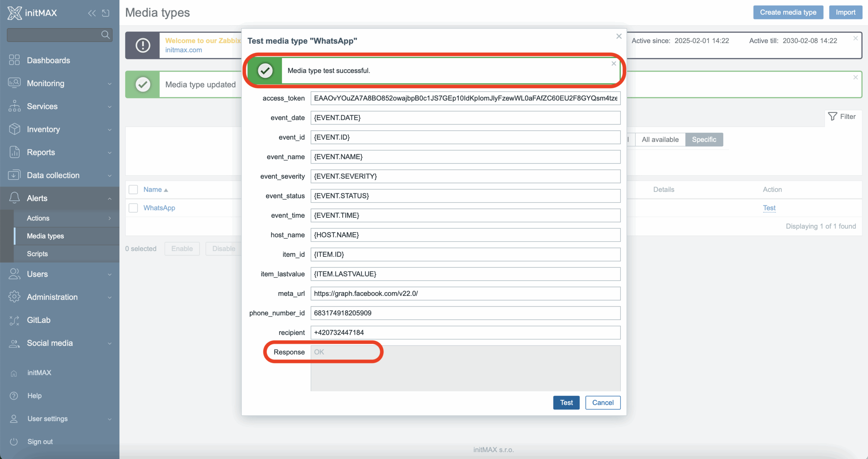Click the Help question mark icon
Image resolution: width=868 pixels, height=459 pixels.
pos(14,396)
